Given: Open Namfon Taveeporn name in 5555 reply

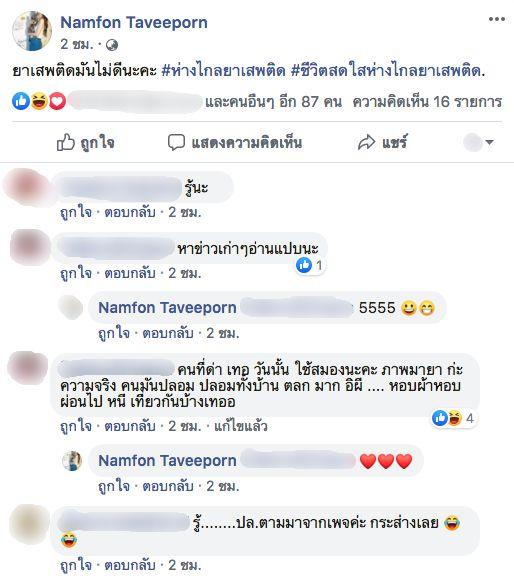Looking at the screenshot, I should [x=167, y=308].
